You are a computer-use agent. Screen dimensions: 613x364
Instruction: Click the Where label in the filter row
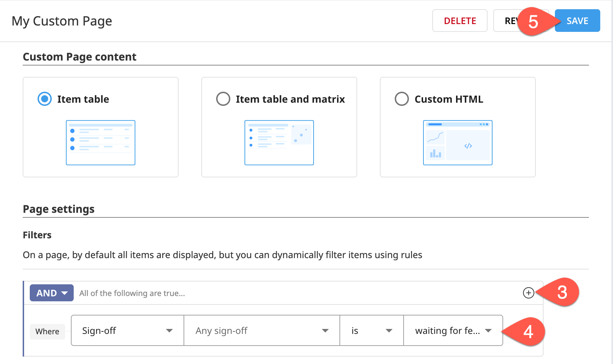pyautogui.click(x=47, y=331)
